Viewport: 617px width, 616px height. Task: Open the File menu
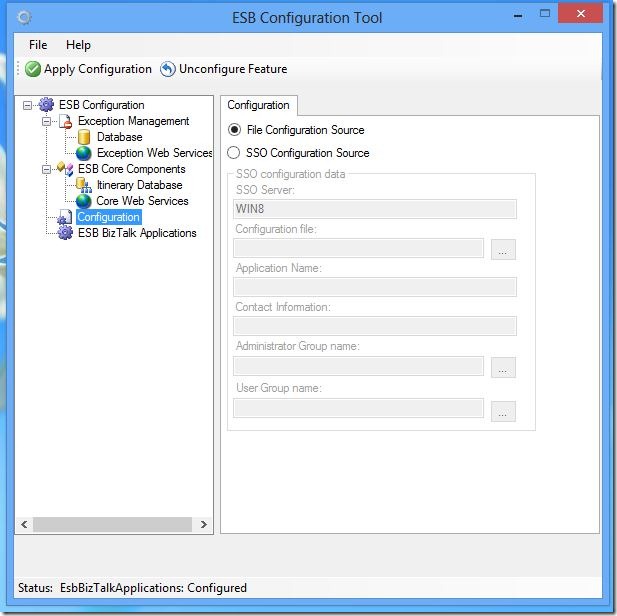tap(38, 45)
